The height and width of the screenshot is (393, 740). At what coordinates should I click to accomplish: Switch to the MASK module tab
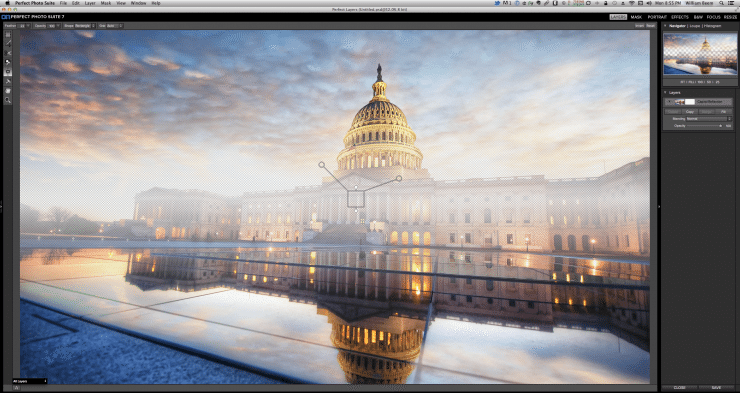[636, 17]
